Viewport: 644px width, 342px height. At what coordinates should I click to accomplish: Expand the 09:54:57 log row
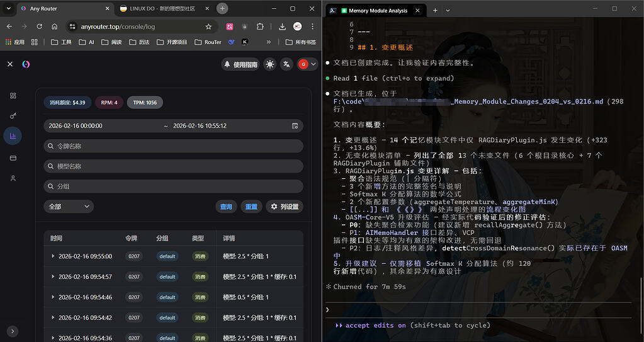pyautogui.click(x=53, y=276)
